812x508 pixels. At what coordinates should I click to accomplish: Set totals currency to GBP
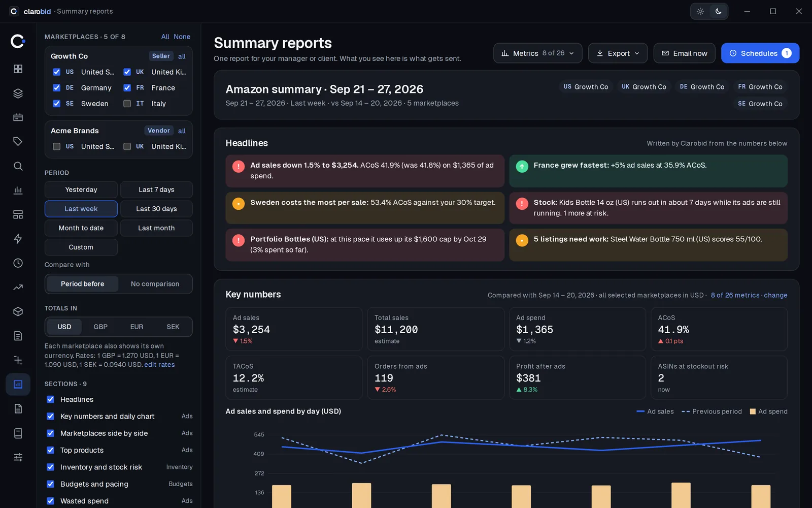pyautogui.click(x=100, y=327)
